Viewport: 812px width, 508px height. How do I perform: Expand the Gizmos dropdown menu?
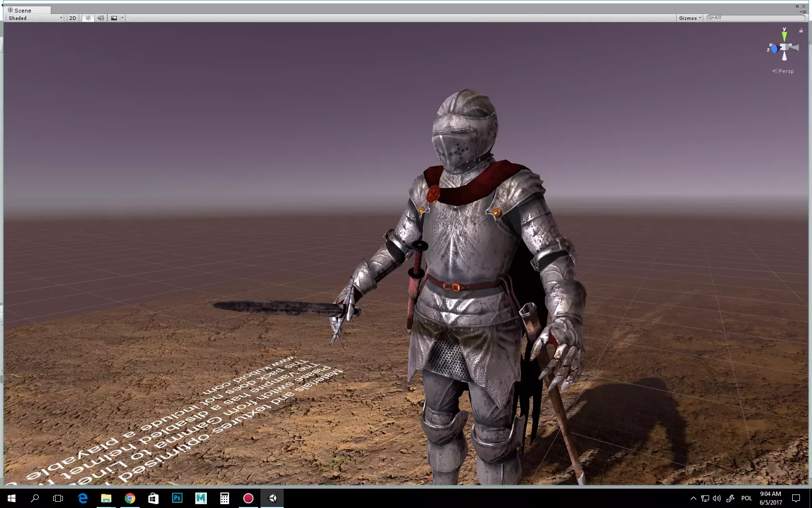(x=690, y=18)
